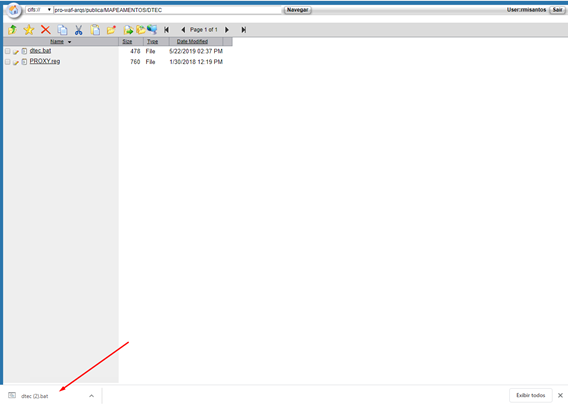Click the pencil edit icon beside dtec.bat
This screenshot has height=406, width=568.
(x=16, y=52)
